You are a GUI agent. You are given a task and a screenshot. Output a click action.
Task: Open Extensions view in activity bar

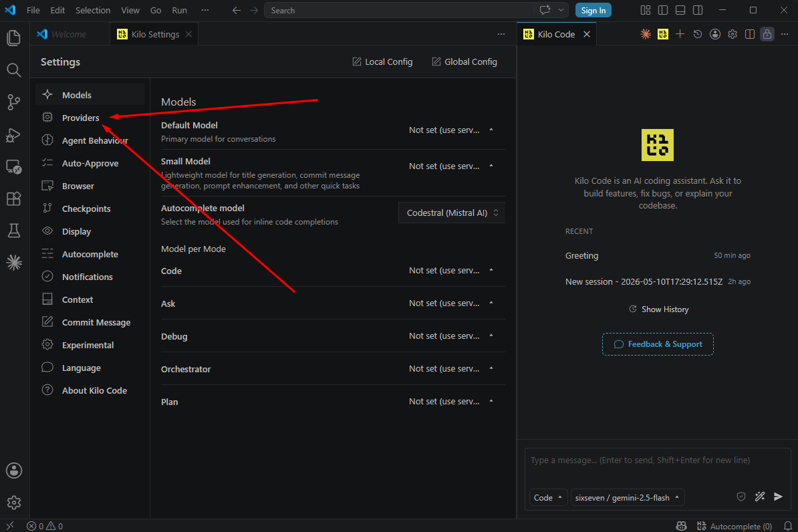click(14, 198)
